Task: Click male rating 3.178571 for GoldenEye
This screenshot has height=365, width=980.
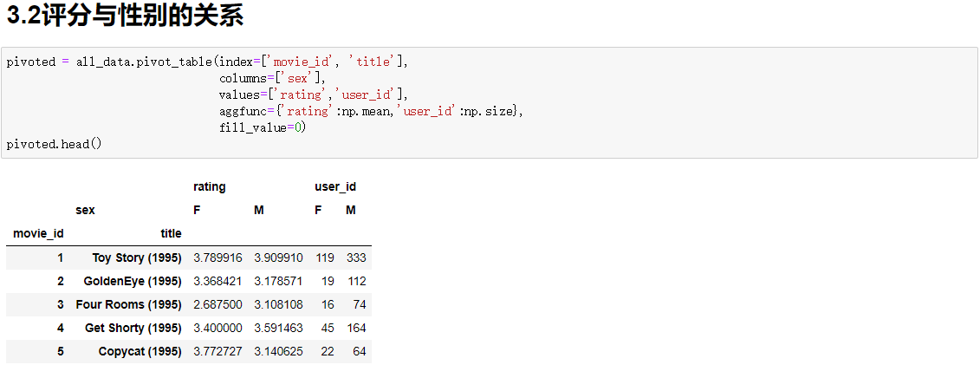Action: [x=278, y=281]
